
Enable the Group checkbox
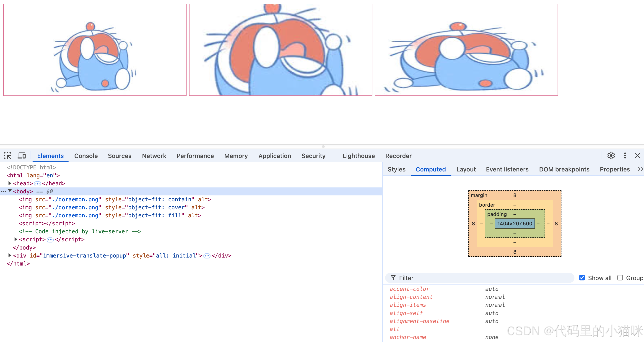[x=620, y=278]
